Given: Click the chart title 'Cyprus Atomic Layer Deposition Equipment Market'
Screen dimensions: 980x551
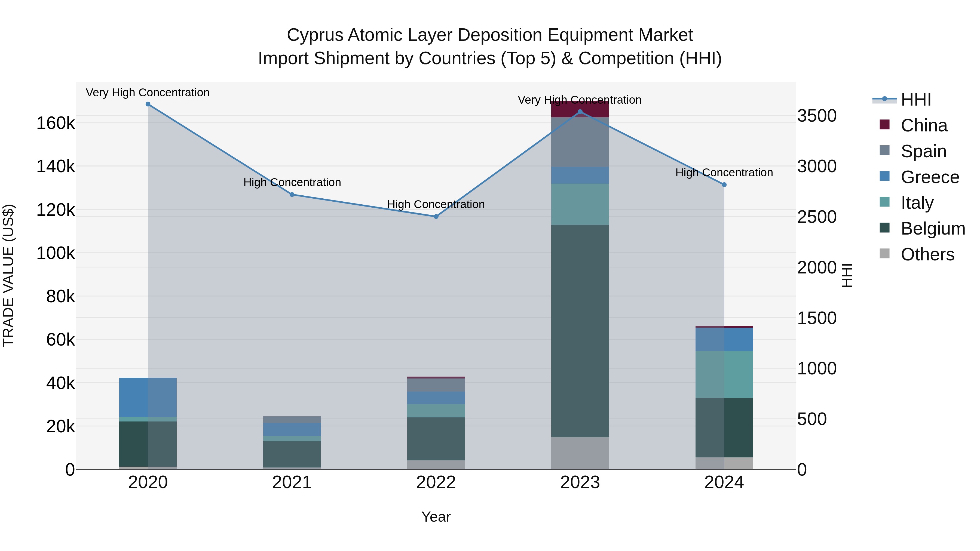Looking at the screenshot, I should point(490,35).
